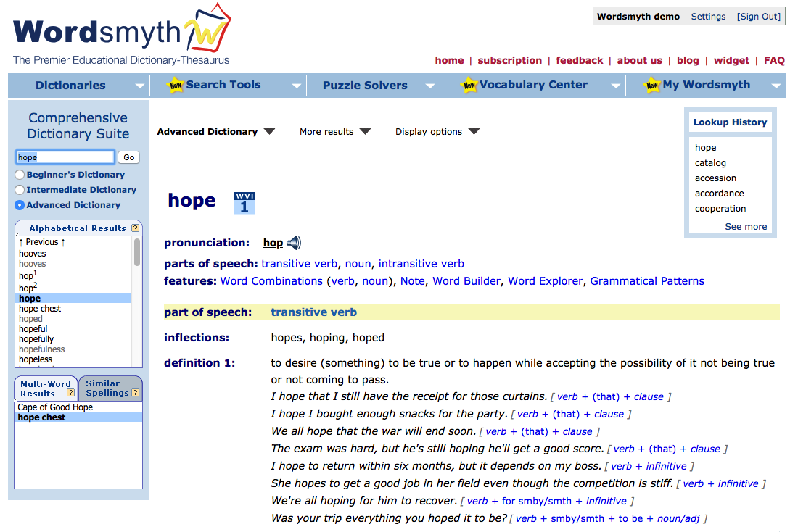Open help icon for Alphabetical Results

pyautogui.click(x=136, y=228)
